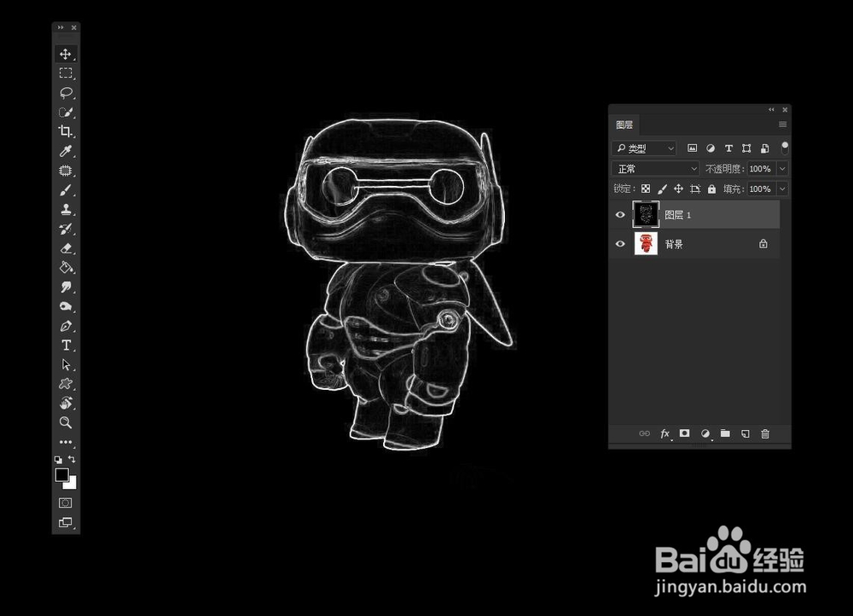Select the Crop tool
853x616 pixels.
coord(66,131)
